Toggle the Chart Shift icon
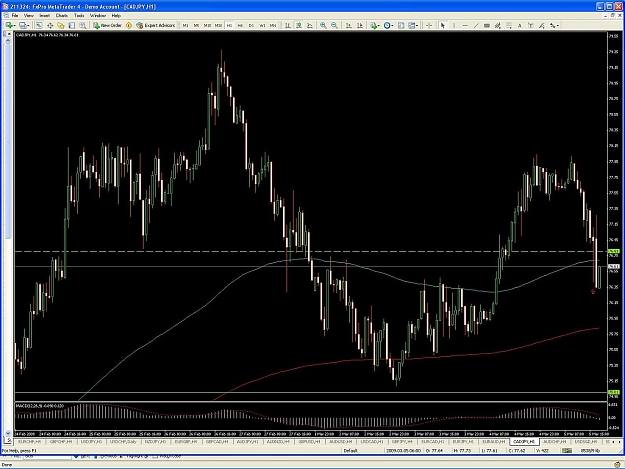The image size is (625, 469). click(360, 25)
